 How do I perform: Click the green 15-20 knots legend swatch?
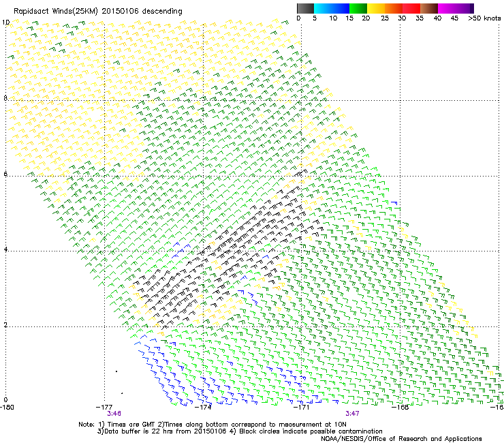(x=358, y=8)
